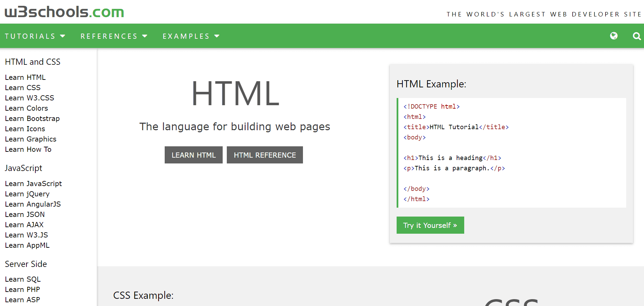Click the closing /body tag line
Image resolution: width=644 pixels, height=306 pixels.
point(417,189)
